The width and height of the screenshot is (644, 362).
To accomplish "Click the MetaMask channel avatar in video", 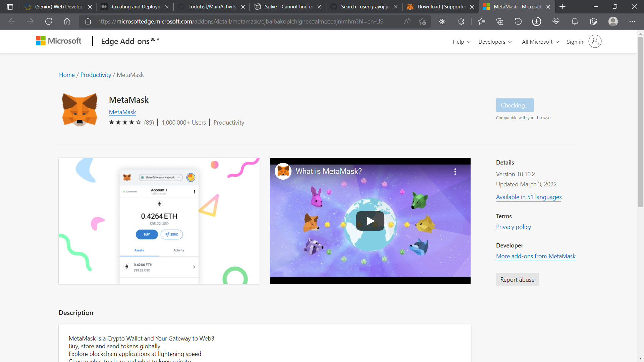I will [283, 171].
